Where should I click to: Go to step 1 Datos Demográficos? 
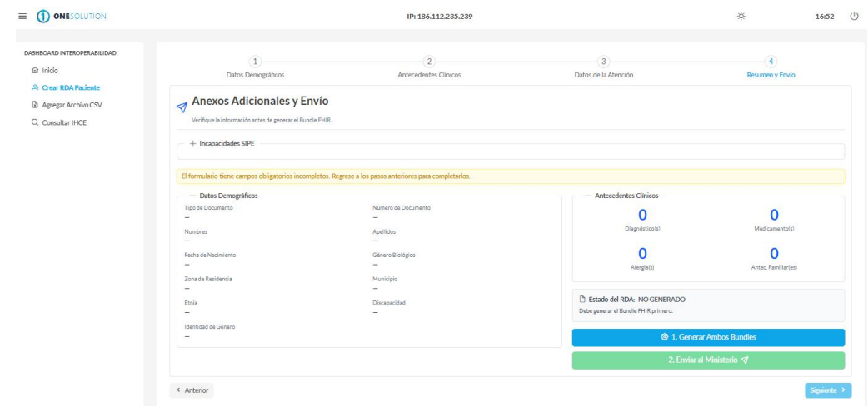pyautogui.click(x=255, y=67)
